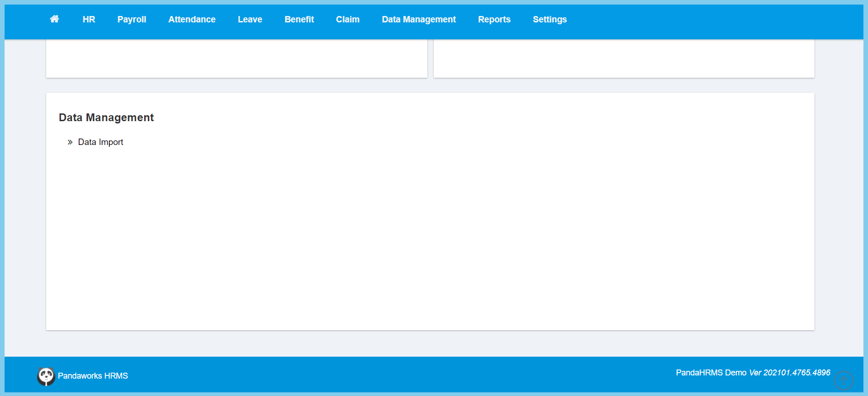Screen dimensions: 868x396
Task: Go to the Leave menu
Action: pos(250,20)
